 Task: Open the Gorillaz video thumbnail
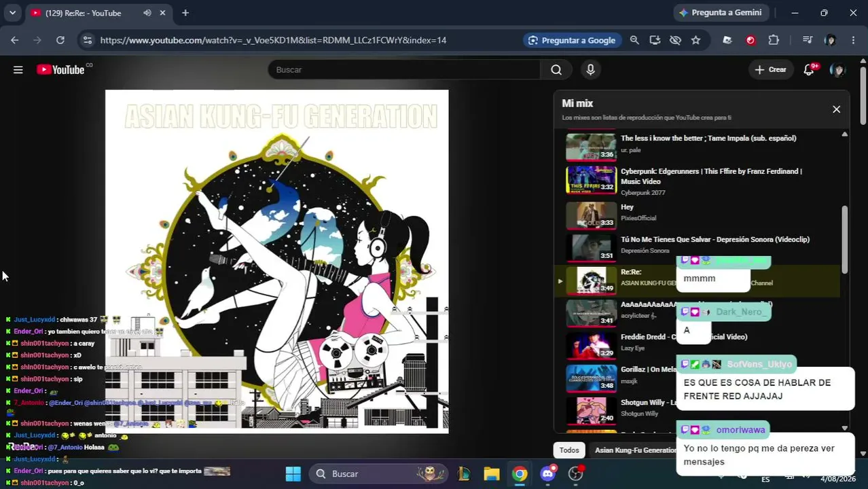(591, 378)
